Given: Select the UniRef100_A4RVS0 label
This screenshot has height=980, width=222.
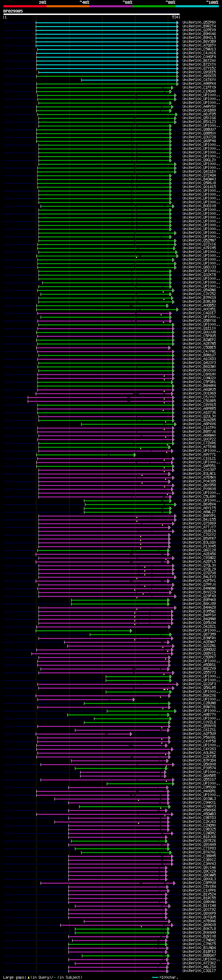Looking at the screenshot, I should tap(199, 107).
